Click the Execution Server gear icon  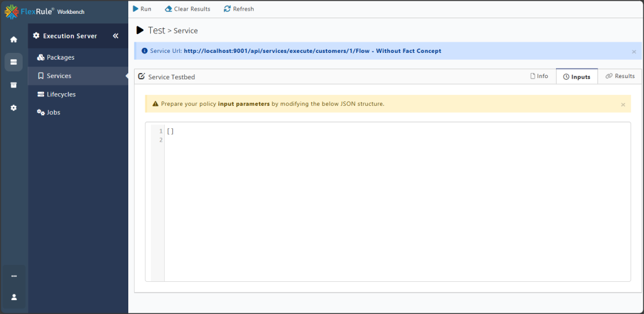tap(36, 36)
